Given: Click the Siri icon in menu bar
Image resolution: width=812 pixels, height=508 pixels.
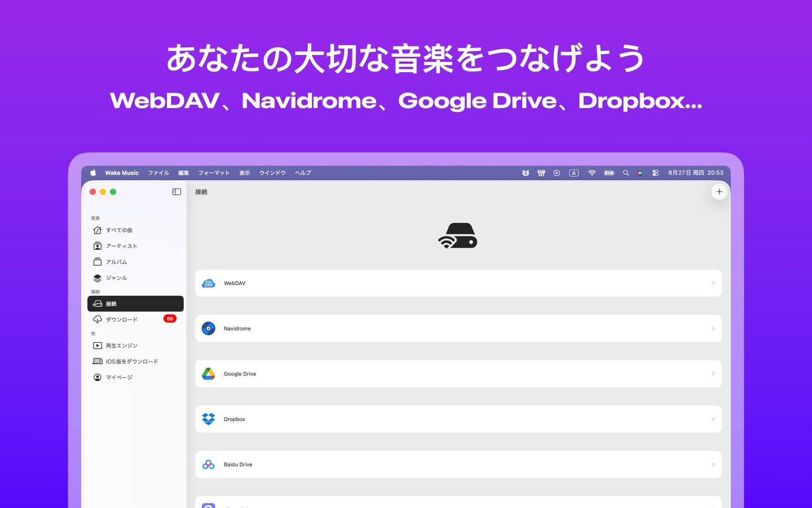Looking at the screenshot, I should [x=639, y=173].
